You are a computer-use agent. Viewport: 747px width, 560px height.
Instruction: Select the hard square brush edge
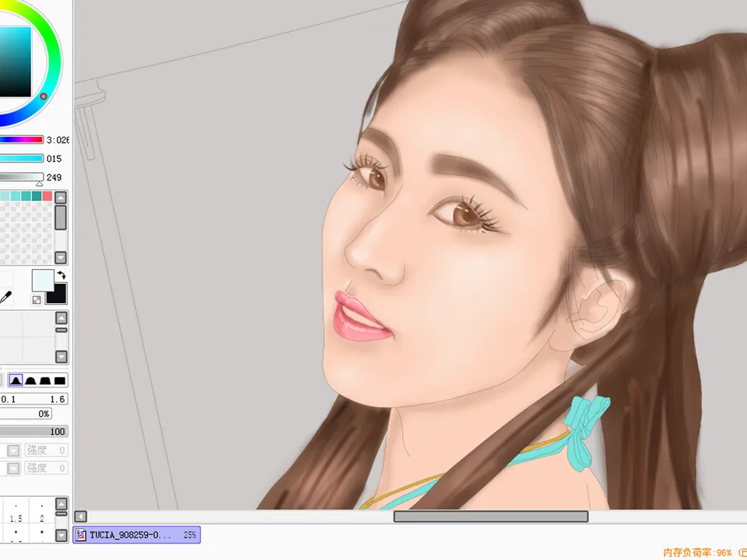59,380
